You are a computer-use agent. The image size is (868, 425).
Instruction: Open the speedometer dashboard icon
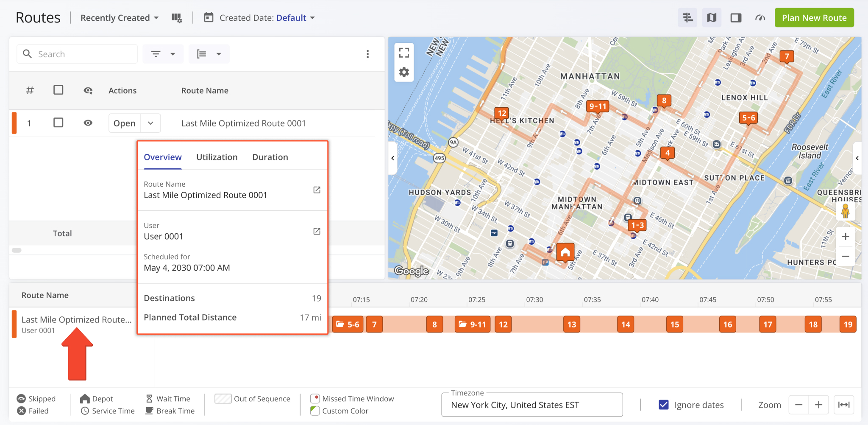pos(760,17)
